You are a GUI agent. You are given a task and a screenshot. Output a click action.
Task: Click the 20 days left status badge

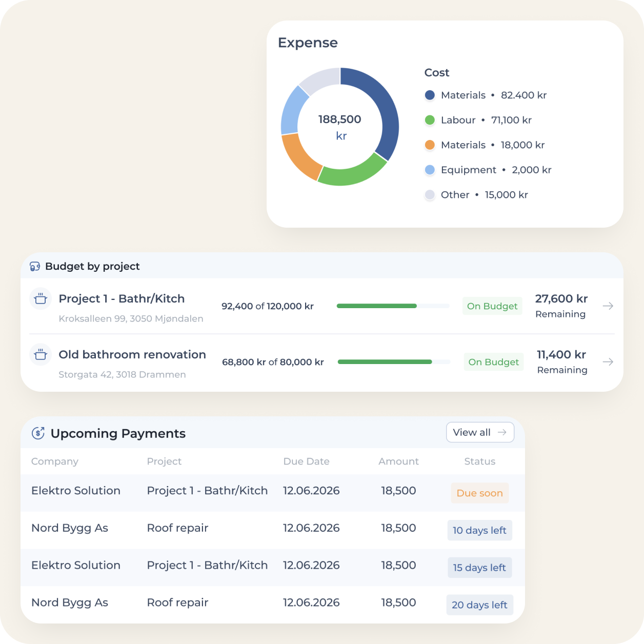(479, 605)
